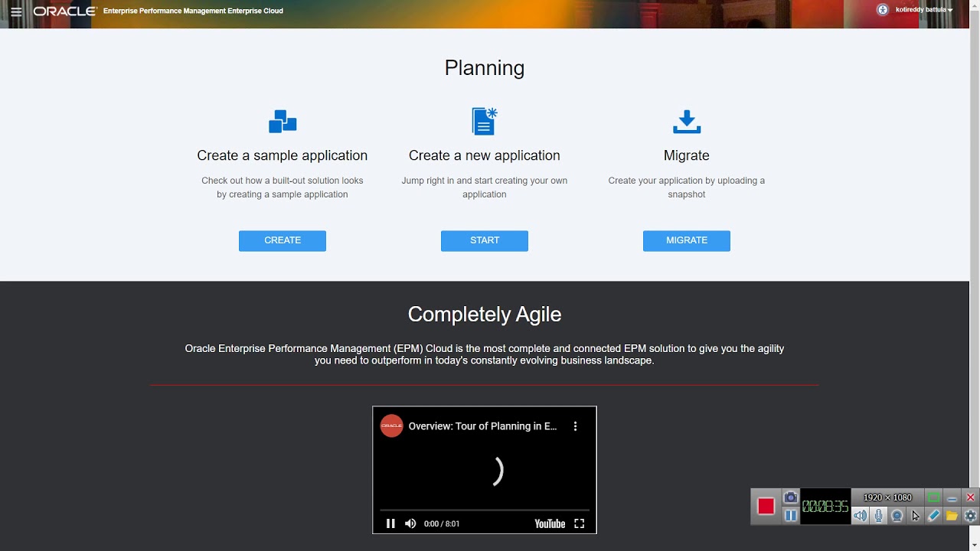Enter fullscreen on the video player
Image resolution: width=980 pixels, height=551 pixels.
coord(580,523)
